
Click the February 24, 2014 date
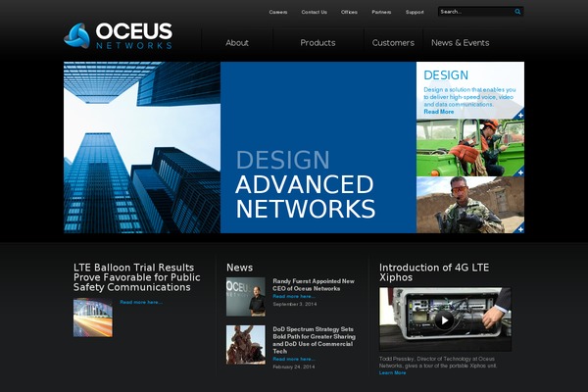(x=294, y=367)
